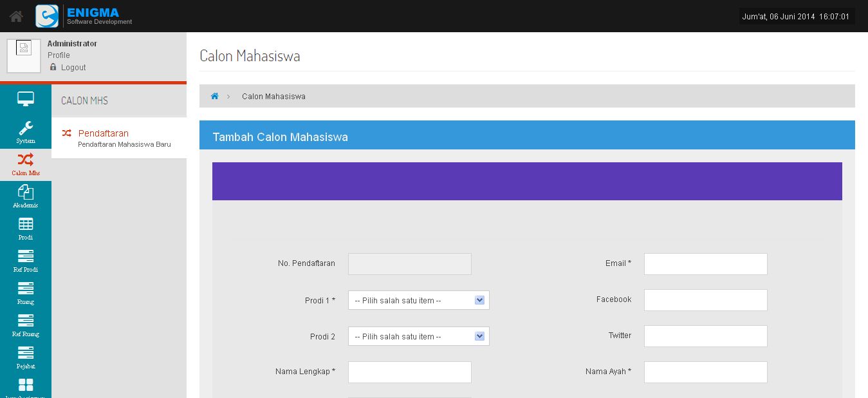Click the Enigma logo icon

click(x=47, y=16)
